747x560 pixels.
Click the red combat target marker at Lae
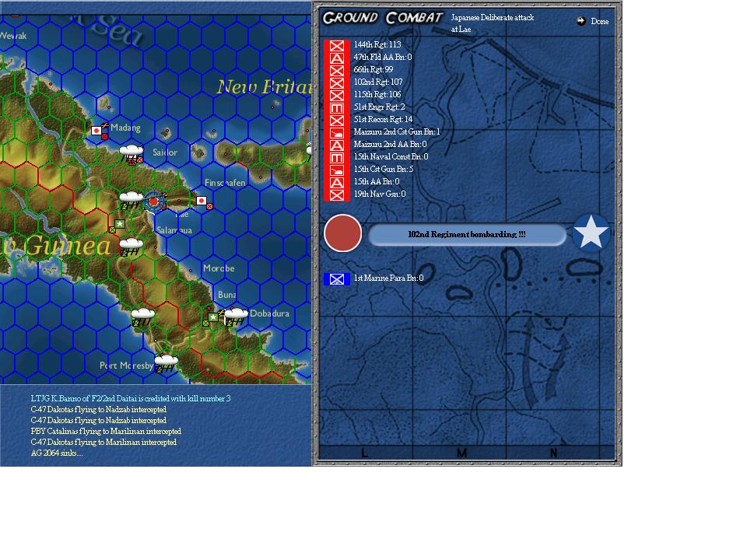[x=153, y=202]
